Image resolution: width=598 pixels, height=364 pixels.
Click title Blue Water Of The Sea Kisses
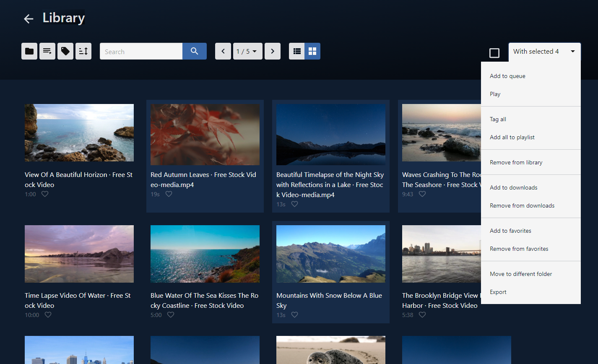click(204, 300)
